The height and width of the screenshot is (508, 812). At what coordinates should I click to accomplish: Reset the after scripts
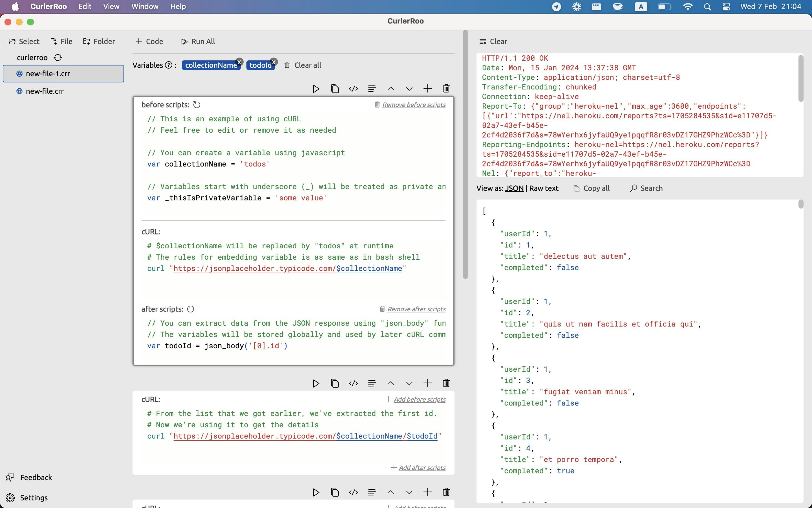pyautogui.click(x=190, y=309)
